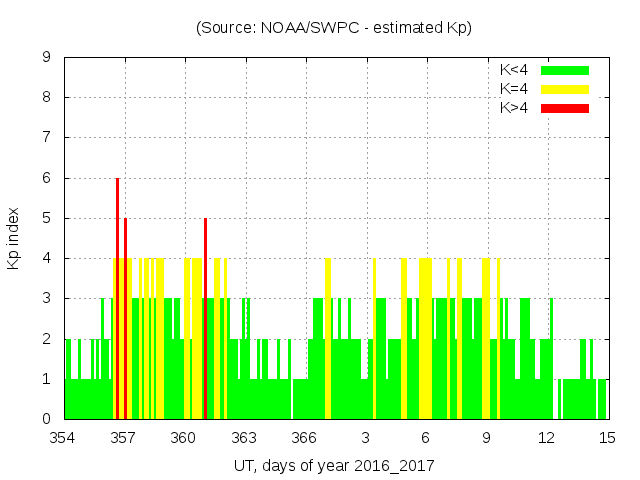Click the tallest red bar reaching Kp 6
640x480 pixels.
[117, 298]
